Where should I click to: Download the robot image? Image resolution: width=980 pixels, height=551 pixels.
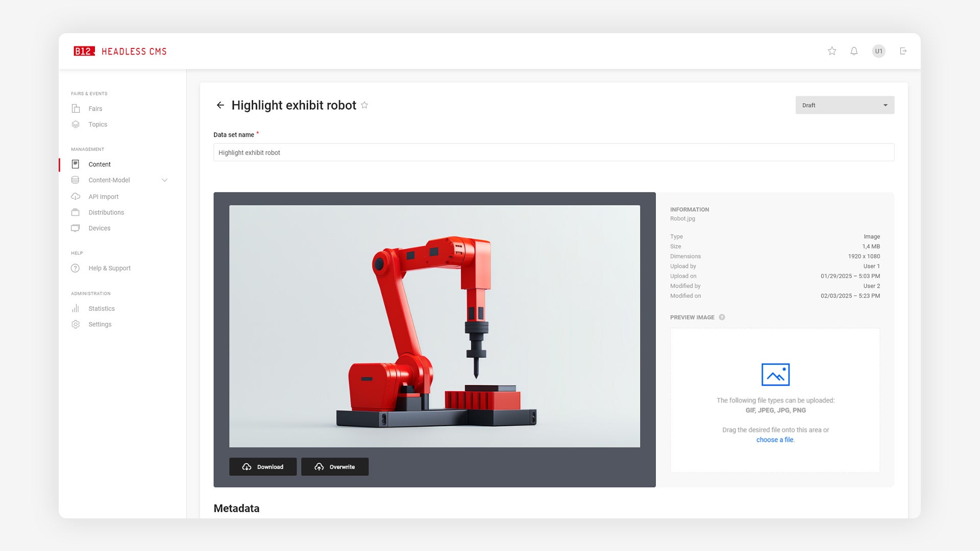[x=262, y=467]
